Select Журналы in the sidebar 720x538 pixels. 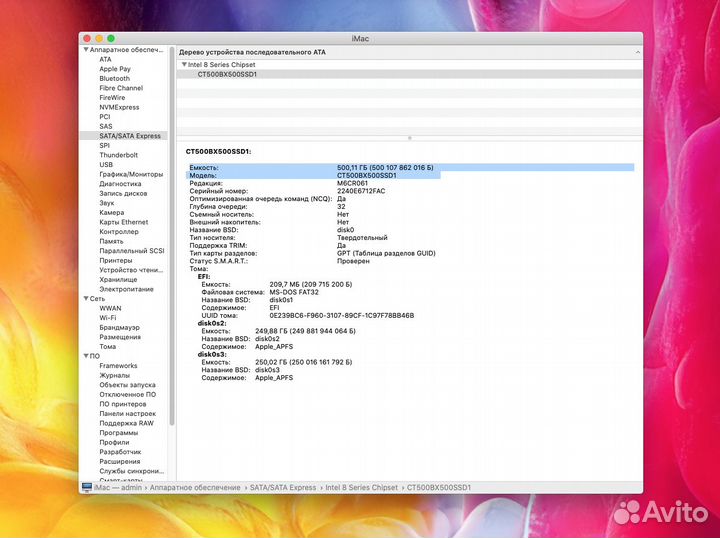pos(114,375)
